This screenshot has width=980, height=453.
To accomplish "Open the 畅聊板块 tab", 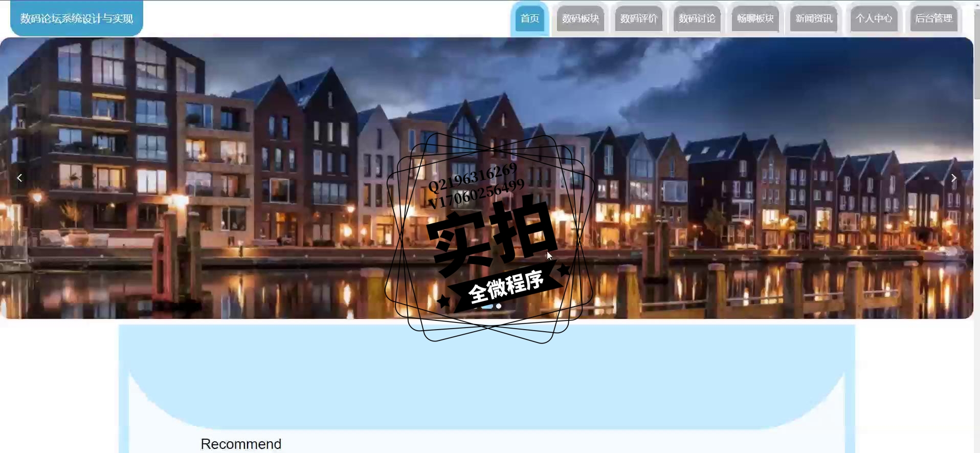I will (x=755, y=18).
